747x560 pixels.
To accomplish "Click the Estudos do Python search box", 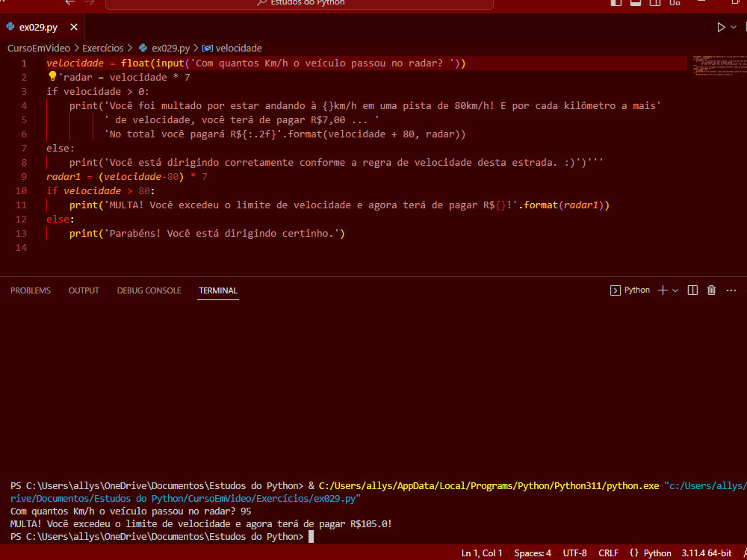I will [x=300, y=4].
